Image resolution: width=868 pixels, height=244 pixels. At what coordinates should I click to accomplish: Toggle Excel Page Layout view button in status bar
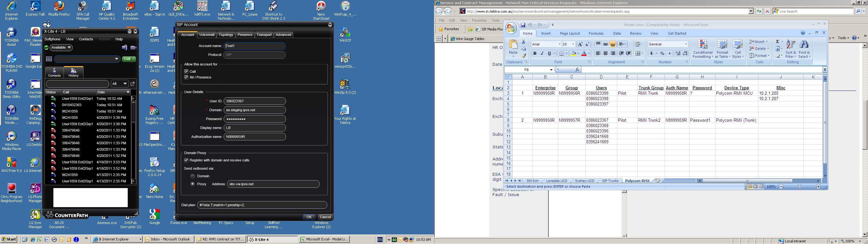pyautogui.click(x=756, y=187)
